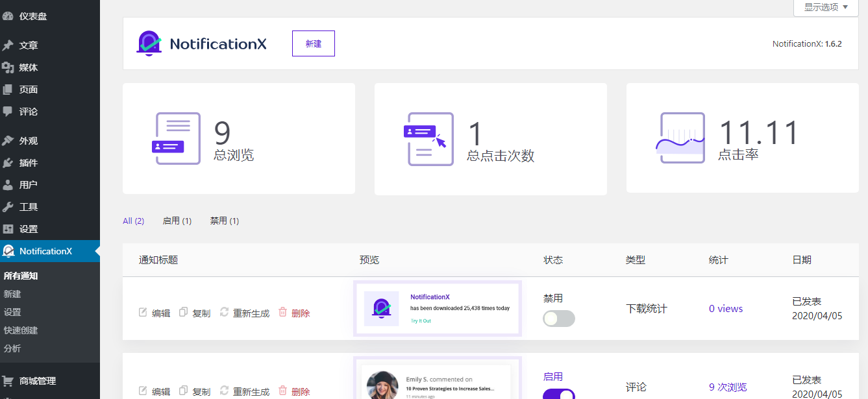This screenshot has height=399, width=868.
Task: Click the Emily S. comment preview thumbnail
Action: (438, 378)
